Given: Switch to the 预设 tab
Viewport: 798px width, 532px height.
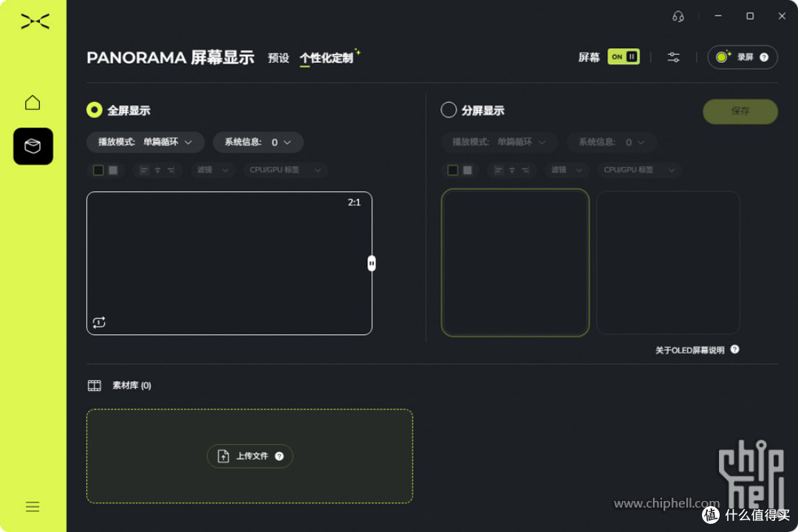Looking at the screenshot, I should point(279,58).
